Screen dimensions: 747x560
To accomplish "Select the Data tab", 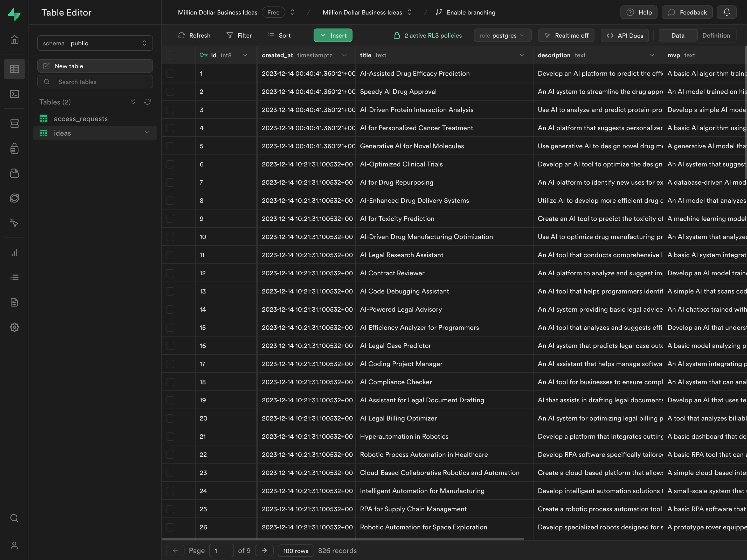I will pos(677,35).
